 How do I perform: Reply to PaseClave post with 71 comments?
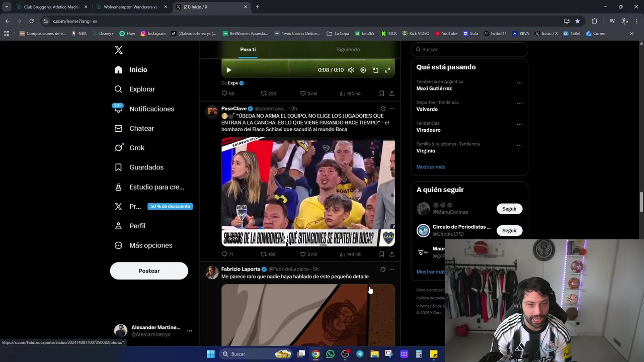point(227,254)
